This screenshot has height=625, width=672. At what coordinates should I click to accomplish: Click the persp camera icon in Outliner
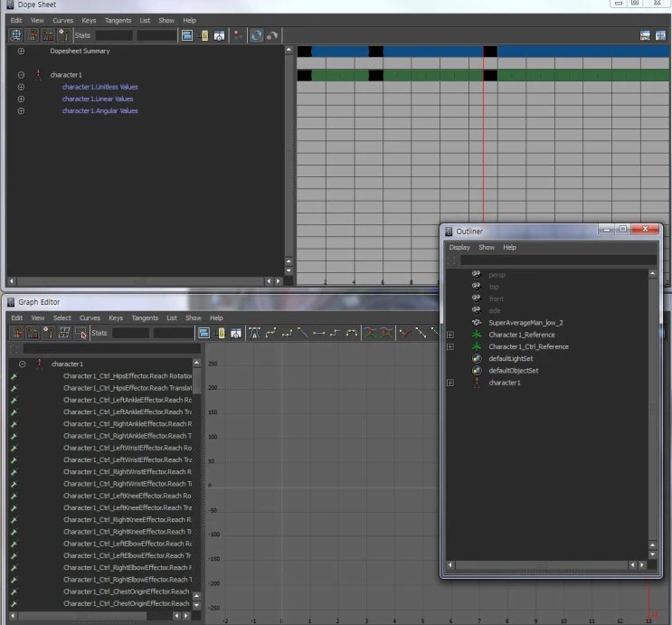click(477, 274)
